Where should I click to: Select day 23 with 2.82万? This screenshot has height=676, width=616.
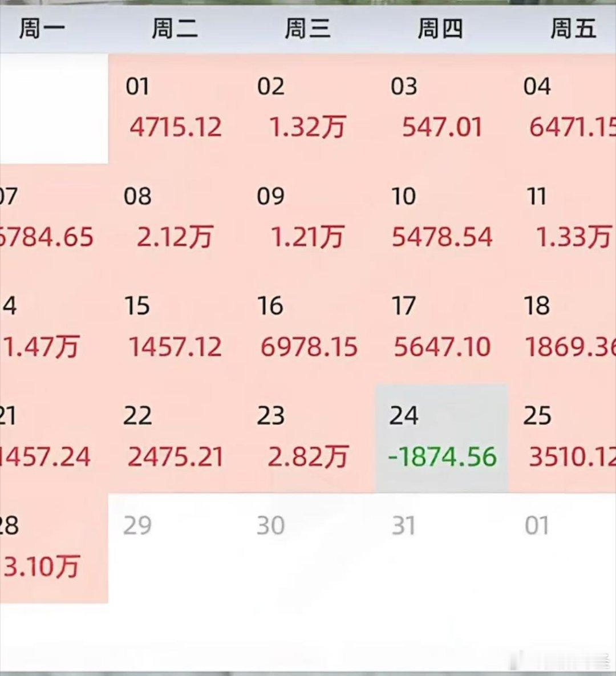[308, 439]
